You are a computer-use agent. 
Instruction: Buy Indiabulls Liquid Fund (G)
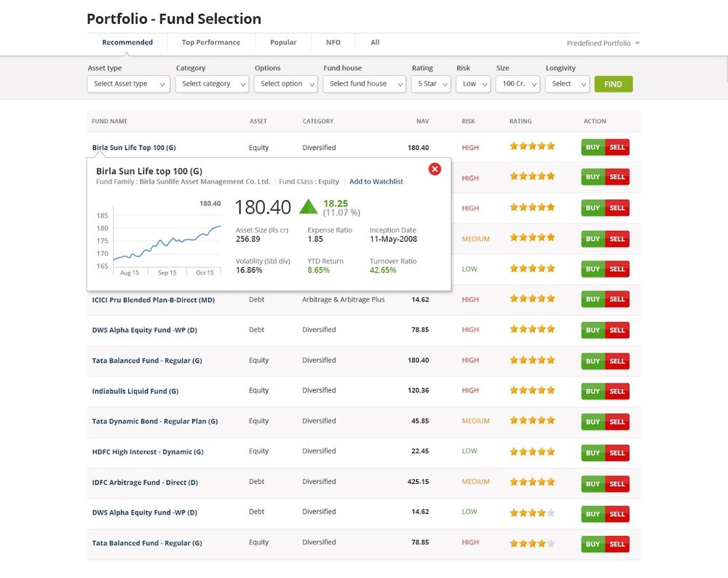coord(593,392)
